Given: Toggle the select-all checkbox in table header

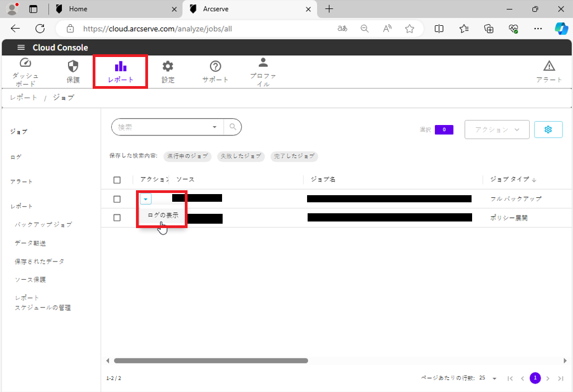Looking at the screenshot, I should click(x=117, y=180).
